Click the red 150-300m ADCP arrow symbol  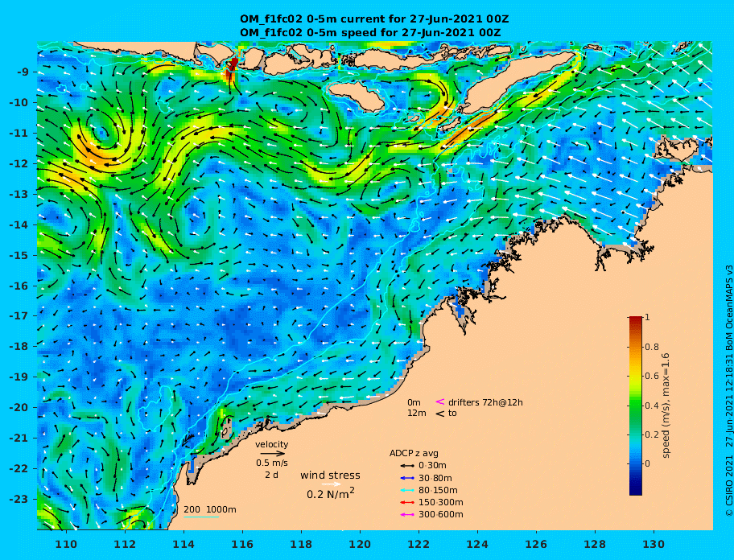(x=407, y=502)
